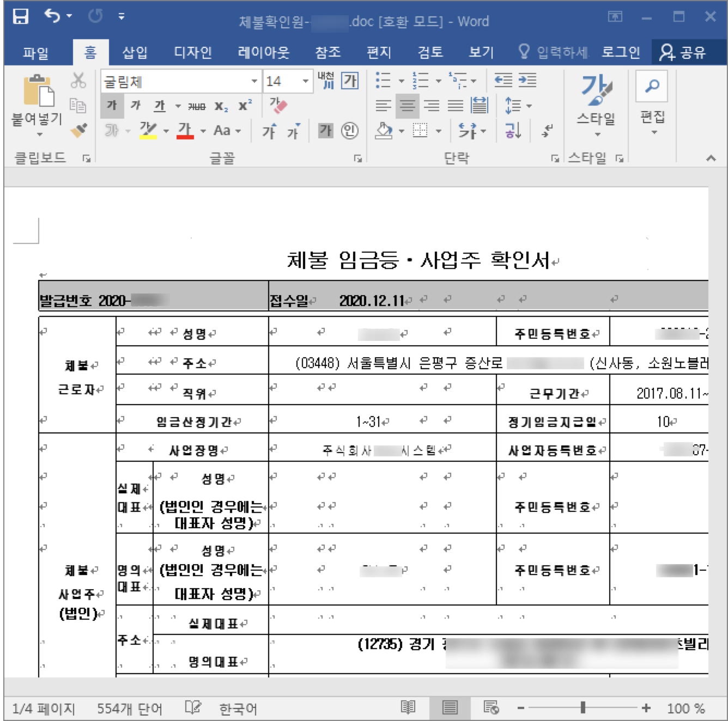Open the 보기 tab
Image resolution: width=728 pixels, height=721 pixels.
click(x=482, y=52)
